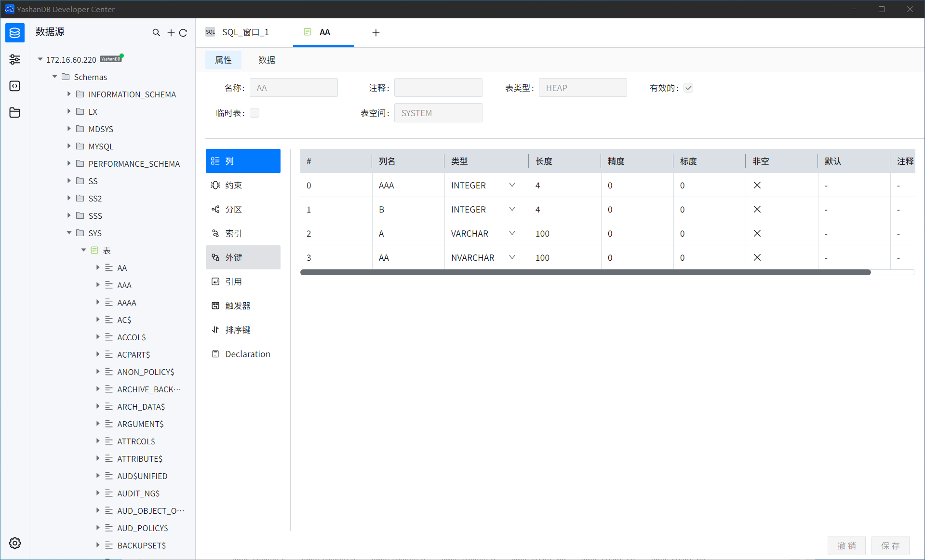Open settings gear at bottom left
Image resolution: width=925 pixels, height=560 pixels.
click(15, 543)
